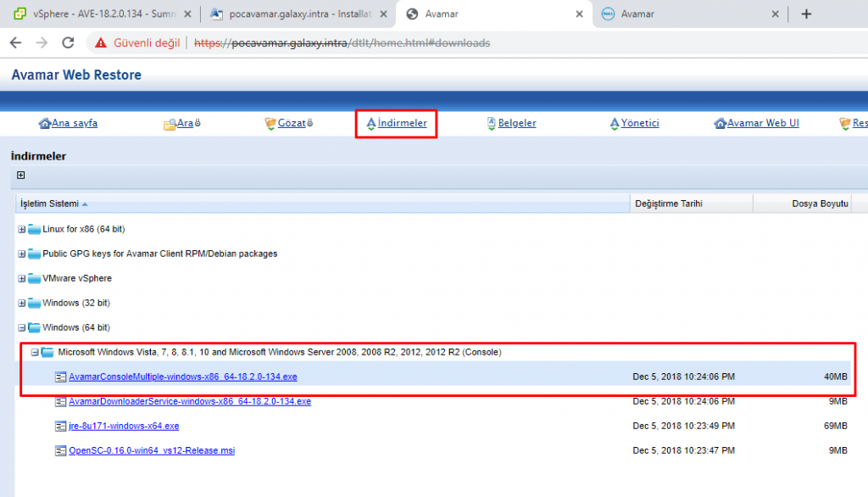Image resolution: width=868 pixels, height=497 pixels.
Task: Close the active Avamar tab
Action: (579, 14)
